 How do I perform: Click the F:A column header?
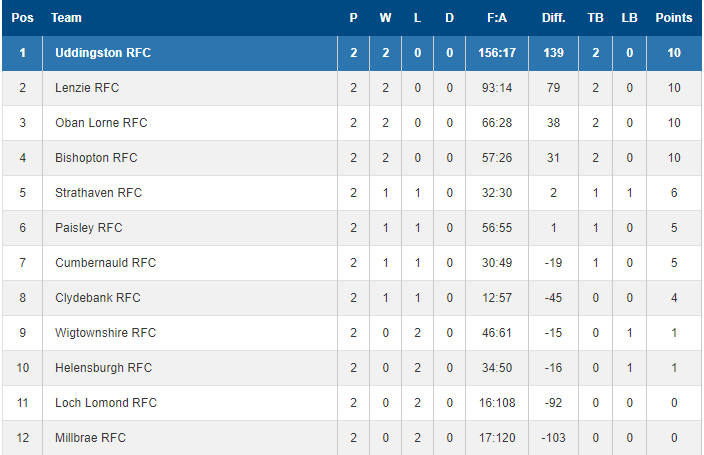pos(497,18)
